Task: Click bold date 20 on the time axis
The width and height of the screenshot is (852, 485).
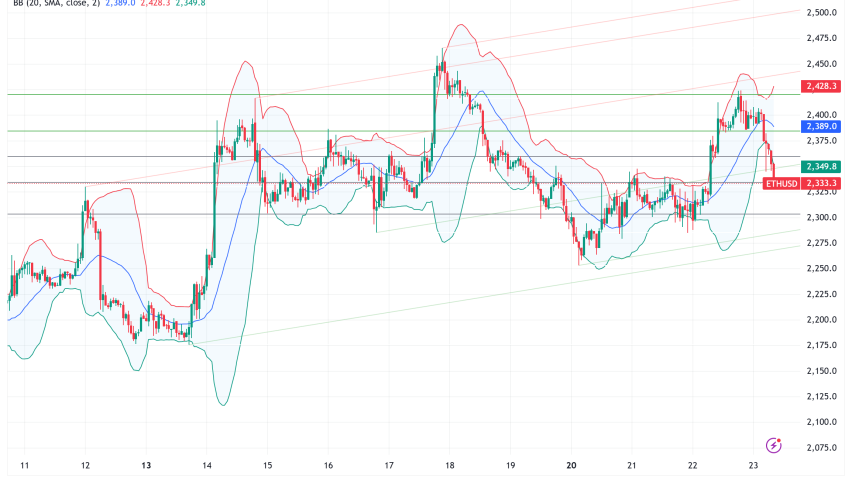Action: tap(571, 466)
